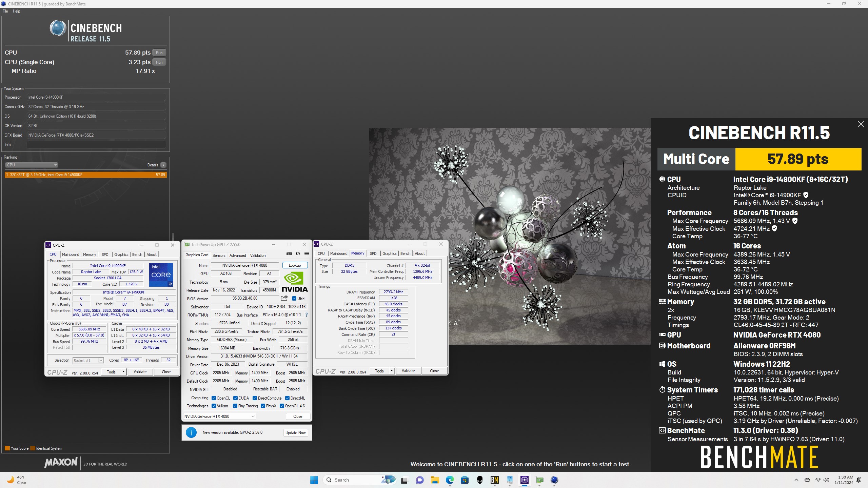This screenshot has width=868, height=488.
Task: Switch to Graphics tab in Memory CPU-Z window
Action: click(x=389, y=253)
